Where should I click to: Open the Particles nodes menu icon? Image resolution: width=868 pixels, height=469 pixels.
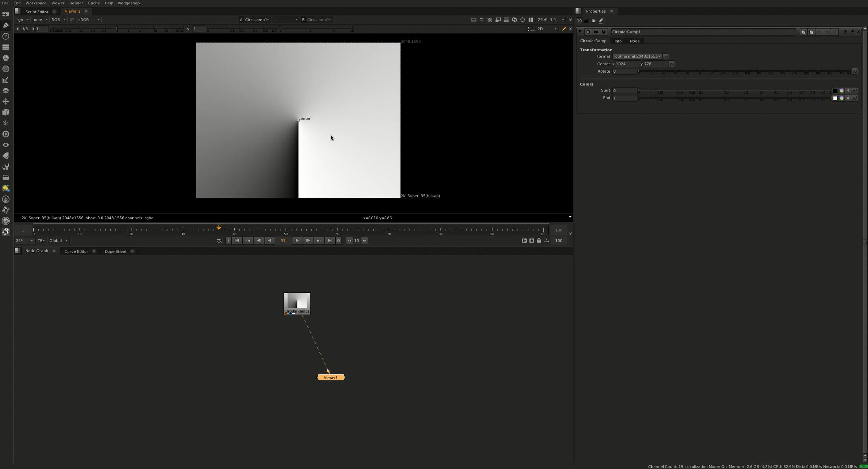pyautogui.click(x=6, y=123)
